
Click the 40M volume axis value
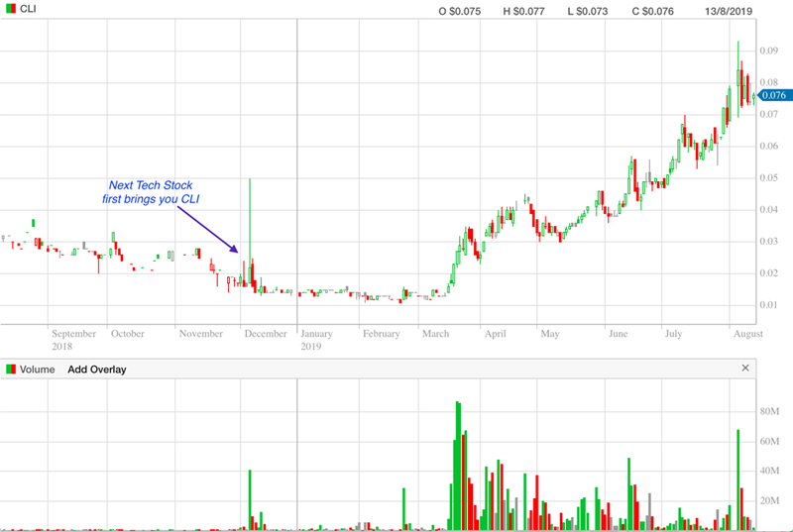coord(769,471)
